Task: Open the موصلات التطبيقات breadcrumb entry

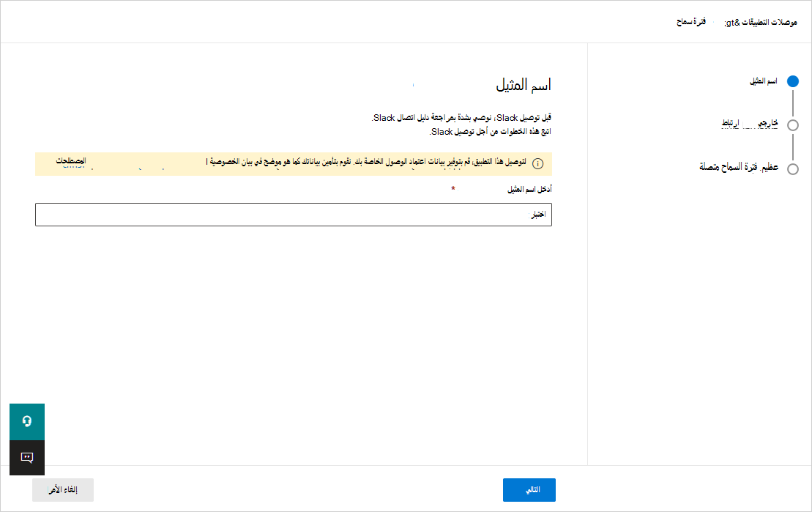Action: tap(770, 22)
